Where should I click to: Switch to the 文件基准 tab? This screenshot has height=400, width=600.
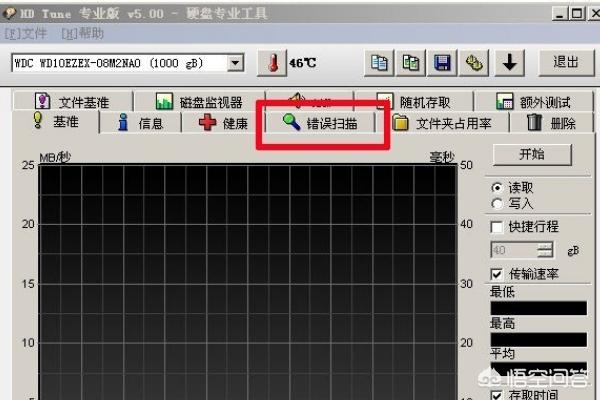72,101
